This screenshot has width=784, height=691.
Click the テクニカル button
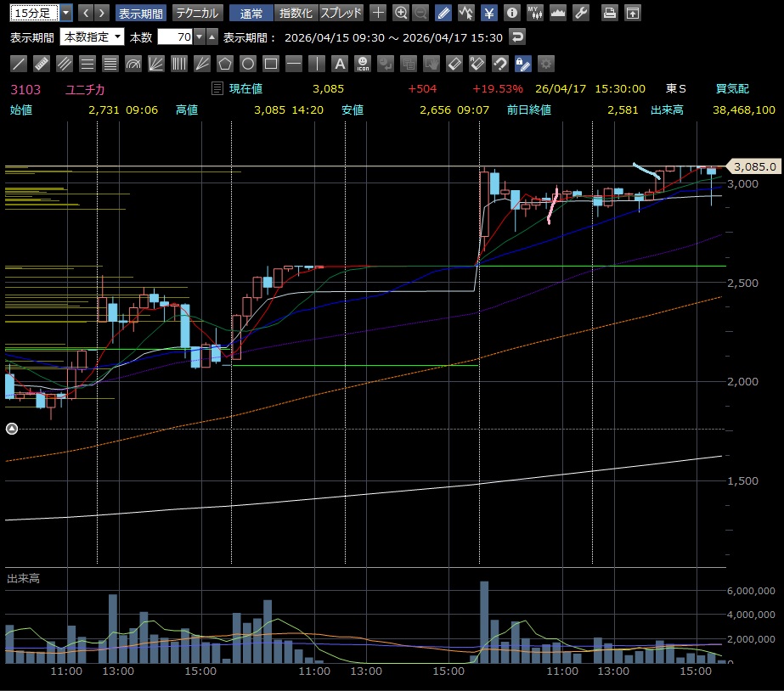click(198, 13)
